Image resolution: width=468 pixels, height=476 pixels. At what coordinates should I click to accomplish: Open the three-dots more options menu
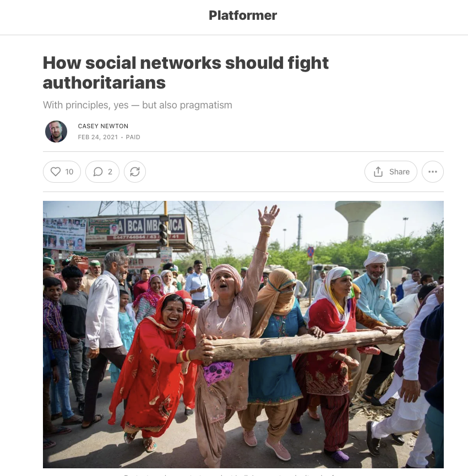pos(432,172)
